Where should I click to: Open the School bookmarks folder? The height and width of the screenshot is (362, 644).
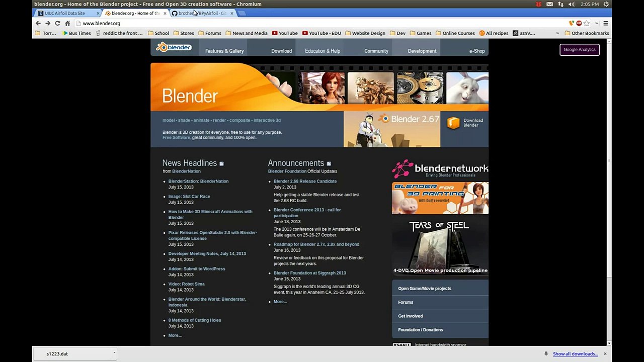click(158, 33)
